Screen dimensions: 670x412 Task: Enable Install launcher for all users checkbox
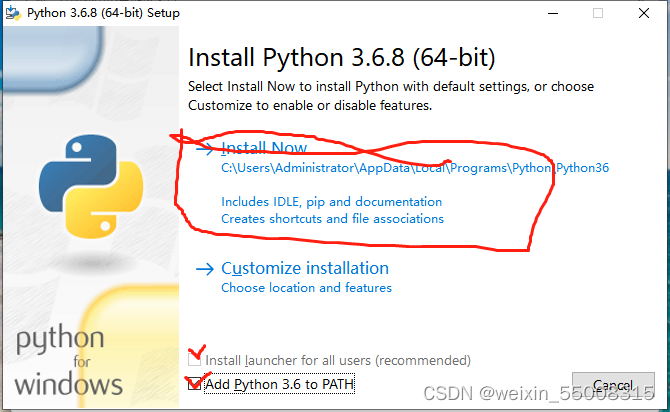pyautogui.click(x=194, y=360)
